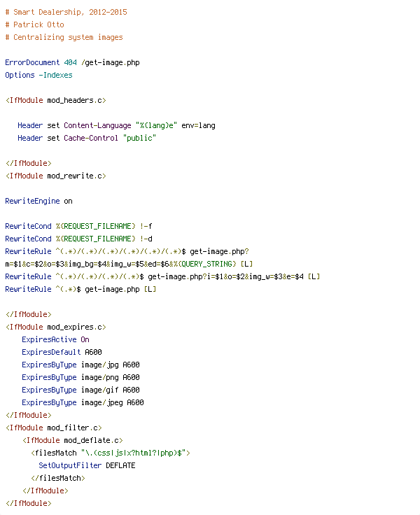This screenshot has height=515, width=420.
Task: Click the 'ErrorDocument' directive
Action: pyautogui.click(x=32, y=62)
